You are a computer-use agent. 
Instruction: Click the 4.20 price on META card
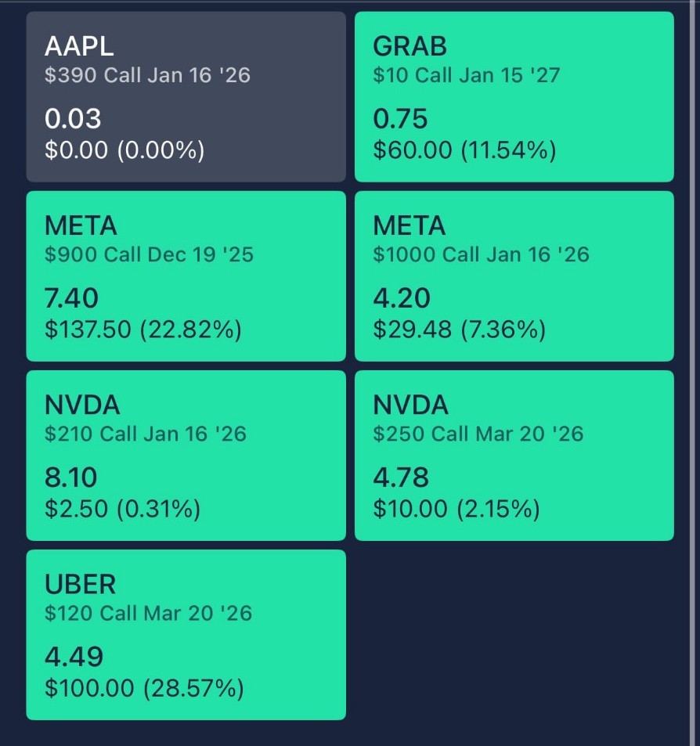point(402,297)
